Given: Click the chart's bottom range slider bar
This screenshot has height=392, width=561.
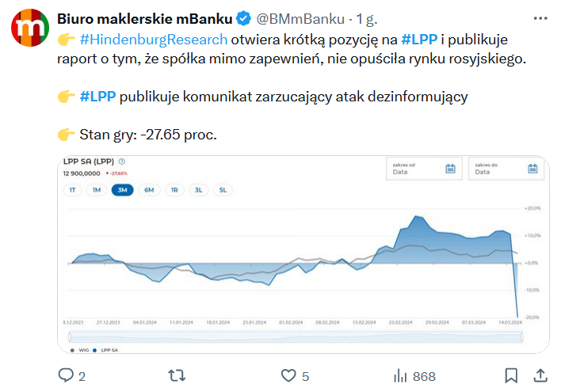Looking at the screenshot, I should (x=290, y=337).
